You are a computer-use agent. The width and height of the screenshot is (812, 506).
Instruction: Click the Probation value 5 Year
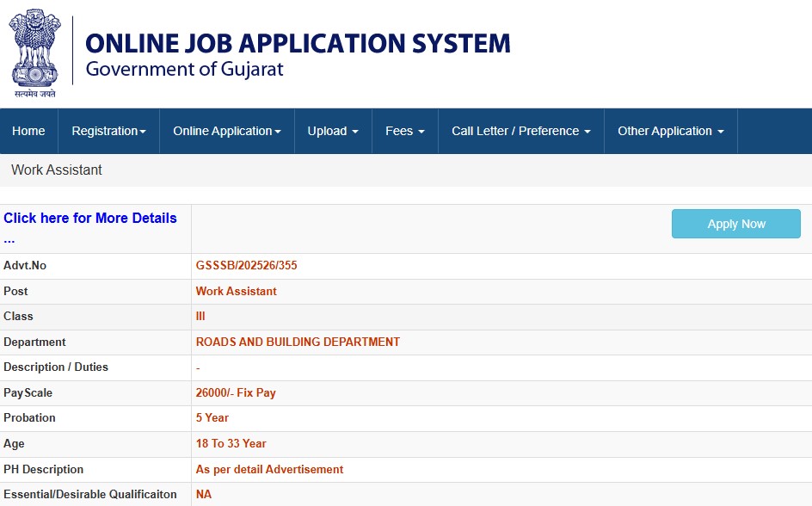coord(212,418)
